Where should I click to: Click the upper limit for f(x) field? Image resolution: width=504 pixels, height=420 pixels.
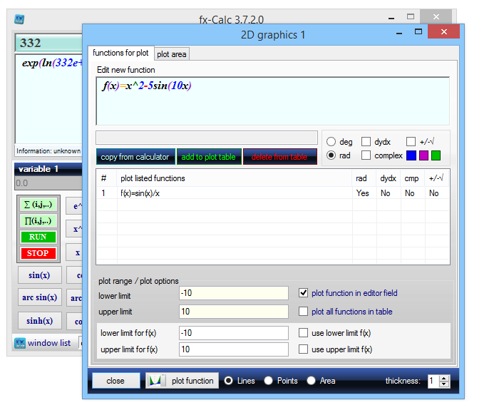click(x=234, y=349)
